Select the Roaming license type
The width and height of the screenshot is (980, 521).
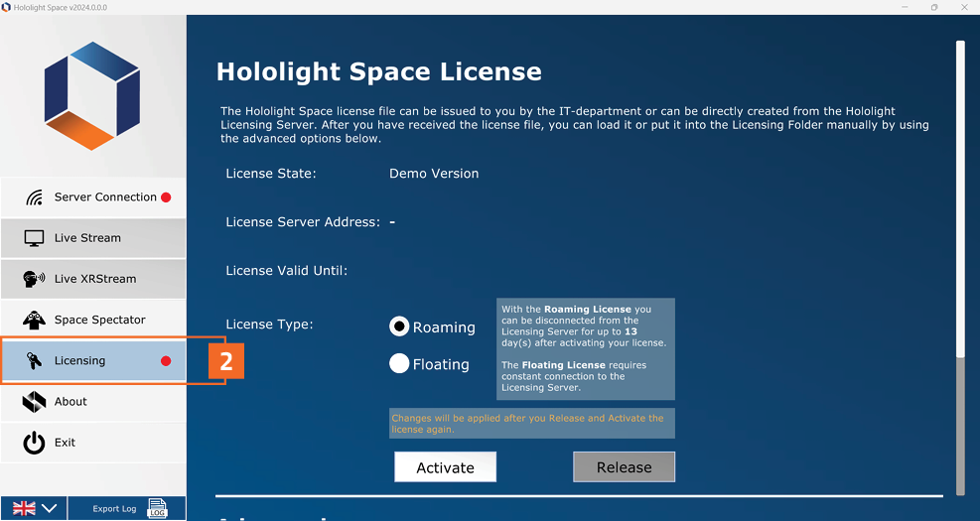399,326
